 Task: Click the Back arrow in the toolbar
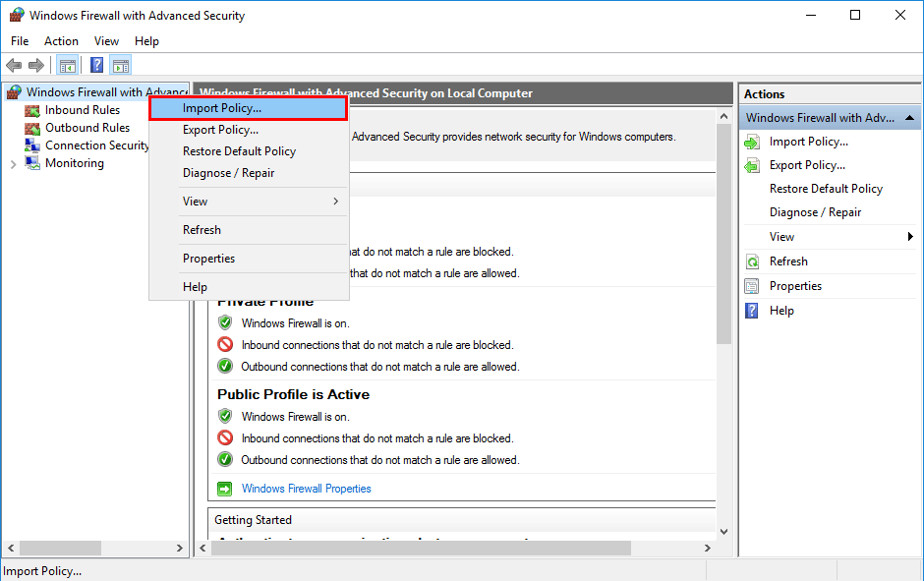point(14,66)
